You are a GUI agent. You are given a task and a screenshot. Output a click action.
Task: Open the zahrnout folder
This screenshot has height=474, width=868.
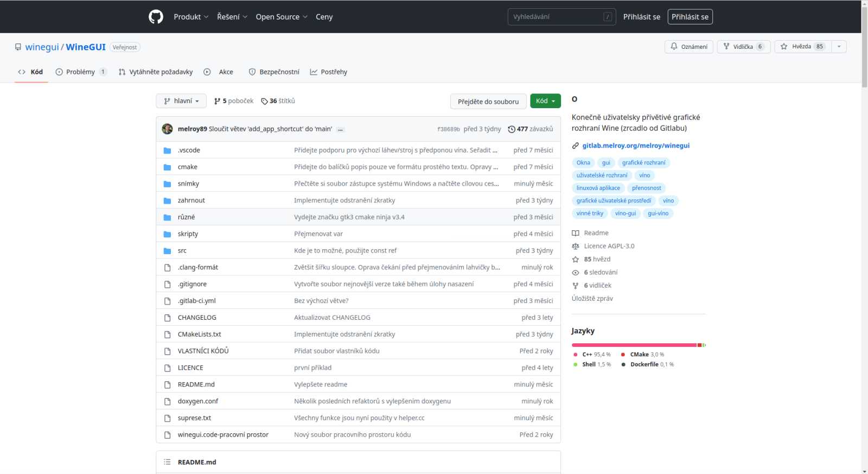click(191, 200)
